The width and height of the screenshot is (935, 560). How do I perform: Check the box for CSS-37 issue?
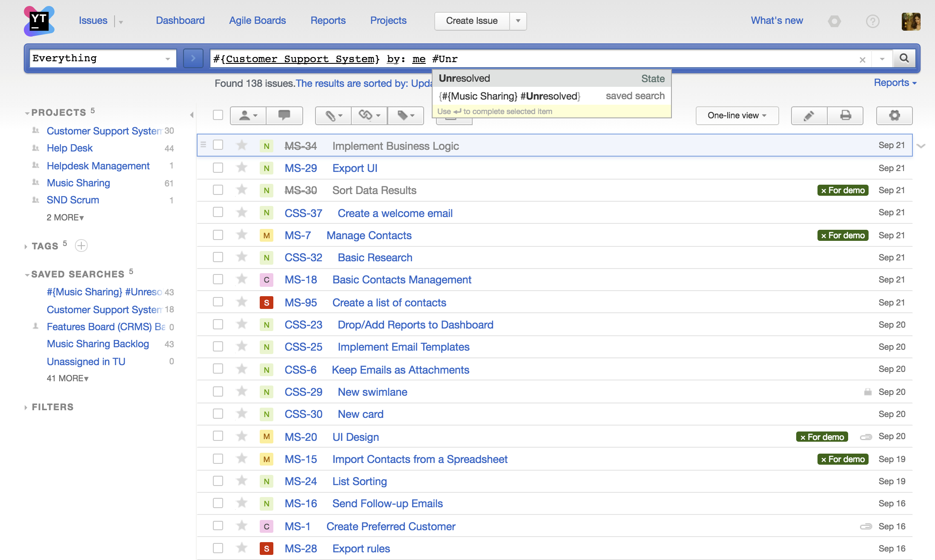coord(218,212)
